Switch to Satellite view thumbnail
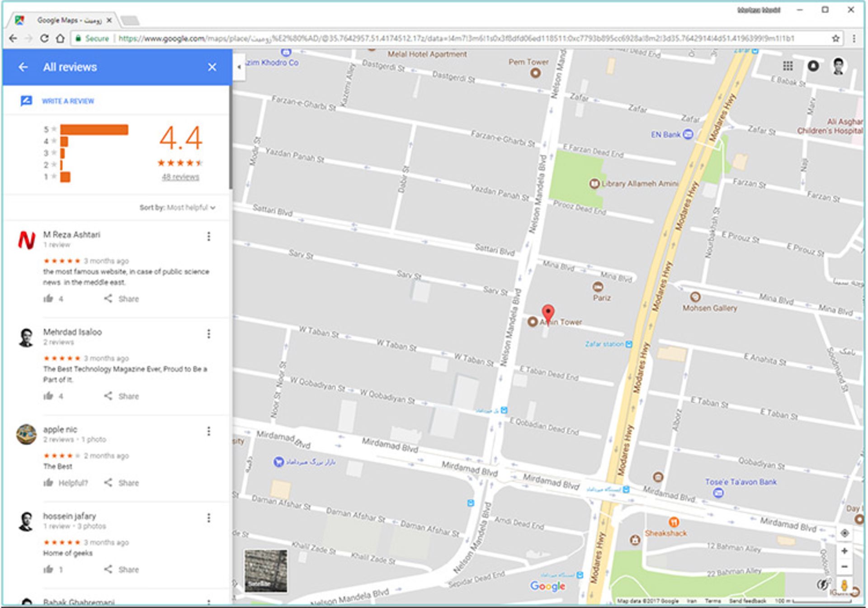868x608 pixels. 266,571
